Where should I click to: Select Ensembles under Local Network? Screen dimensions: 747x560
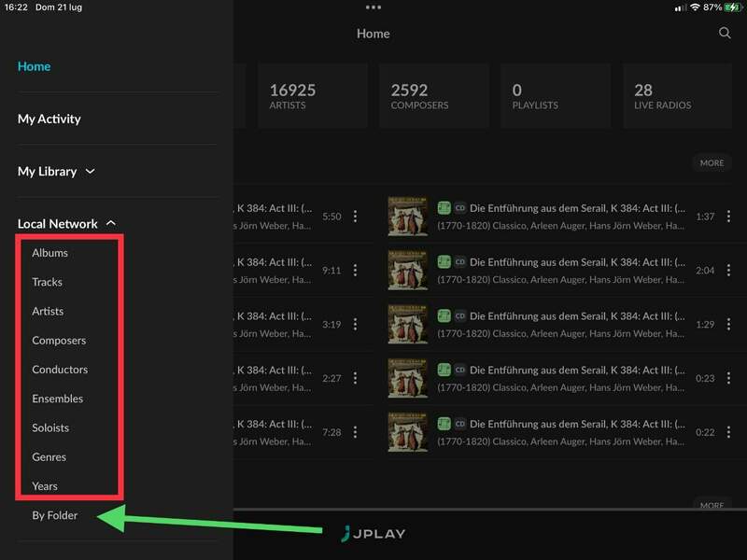58,399
